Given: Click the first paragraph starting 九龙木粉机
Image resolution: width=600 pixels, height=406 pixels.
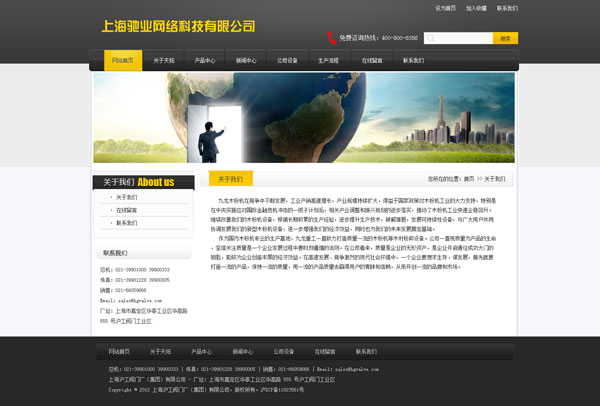Looking at the screenshot, I should tap(353, 215).
